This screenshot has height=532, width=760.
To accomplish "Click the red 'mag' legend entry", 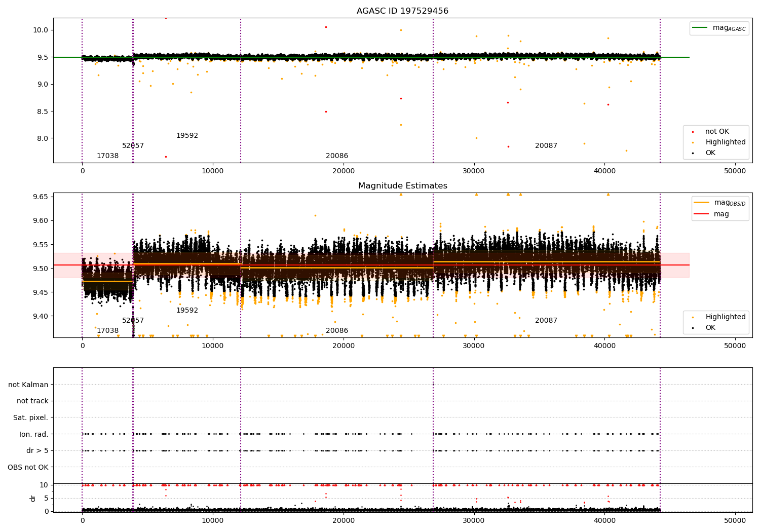I will pos(712,214).
